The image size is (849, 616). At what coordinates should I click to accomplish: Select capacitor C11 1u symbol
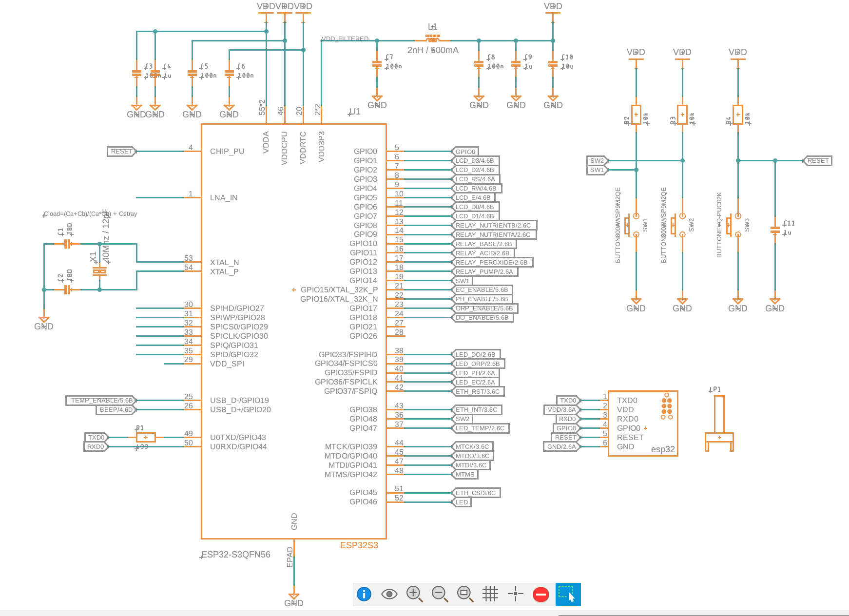pyautogui.click(x=775, y=230)
